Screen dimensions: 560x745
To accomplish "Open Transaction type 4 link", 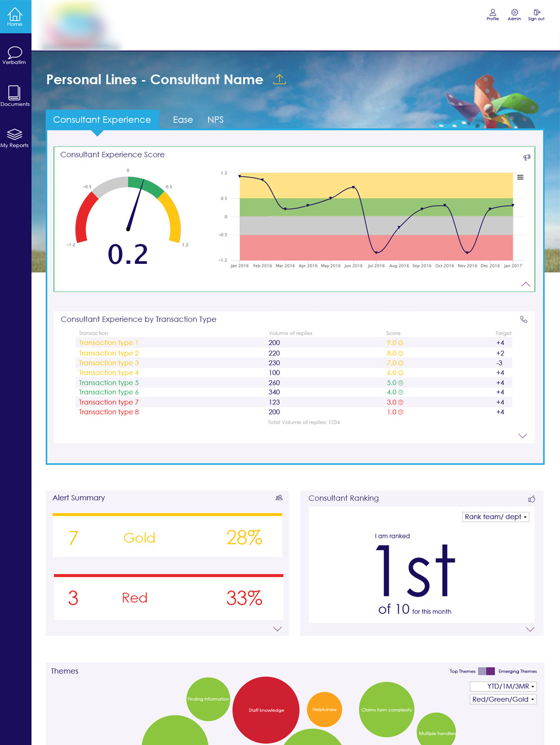I will click(109, 372).
